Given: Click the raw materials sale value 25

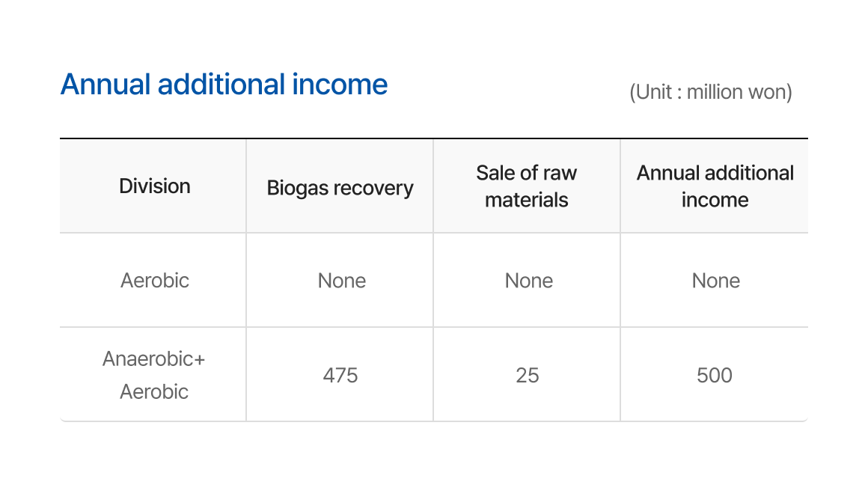Looking at the screenshot, I should (x=528, y=375).
